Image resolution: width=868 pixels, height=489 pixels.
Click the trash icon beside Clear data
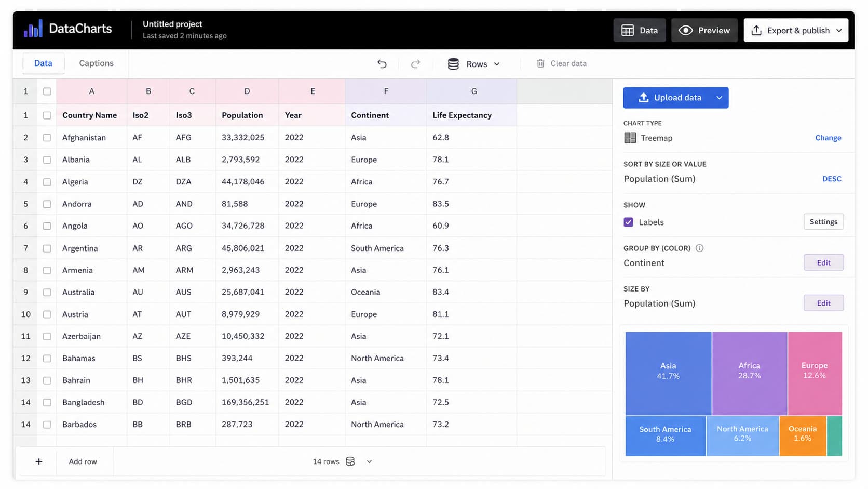[x=540, y=63]
